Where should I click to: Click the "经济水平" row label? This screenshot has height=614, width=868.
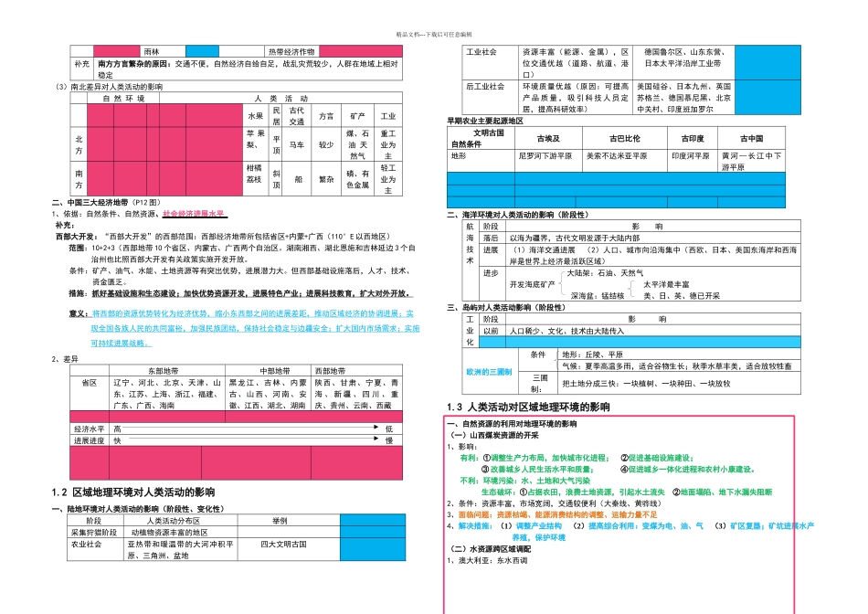pos(90,429)
